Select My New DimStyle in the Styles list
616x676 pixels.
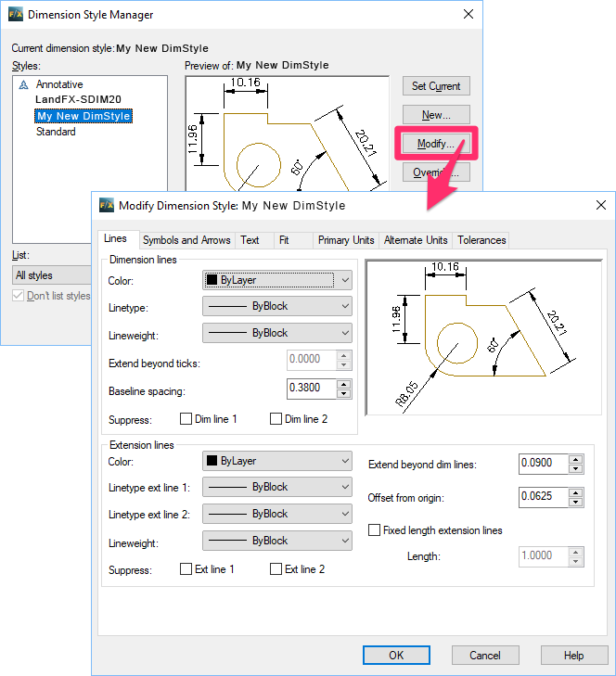83,116
